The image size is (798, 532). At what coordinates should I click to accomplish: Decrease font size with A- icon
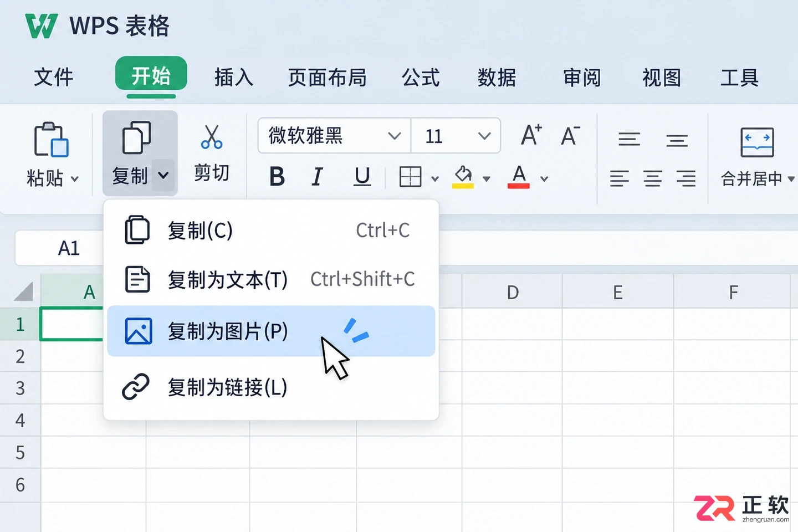point(570,135)
